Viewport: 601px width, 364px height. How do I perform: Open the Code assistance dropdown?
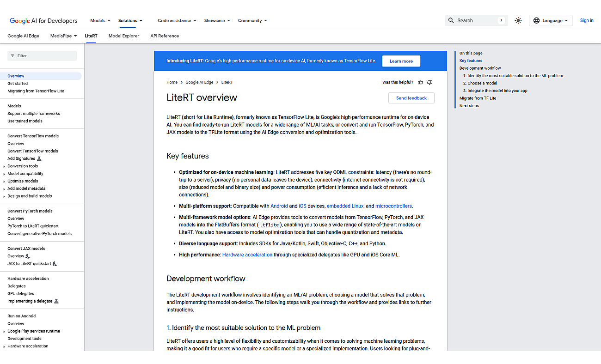(177, 20)
